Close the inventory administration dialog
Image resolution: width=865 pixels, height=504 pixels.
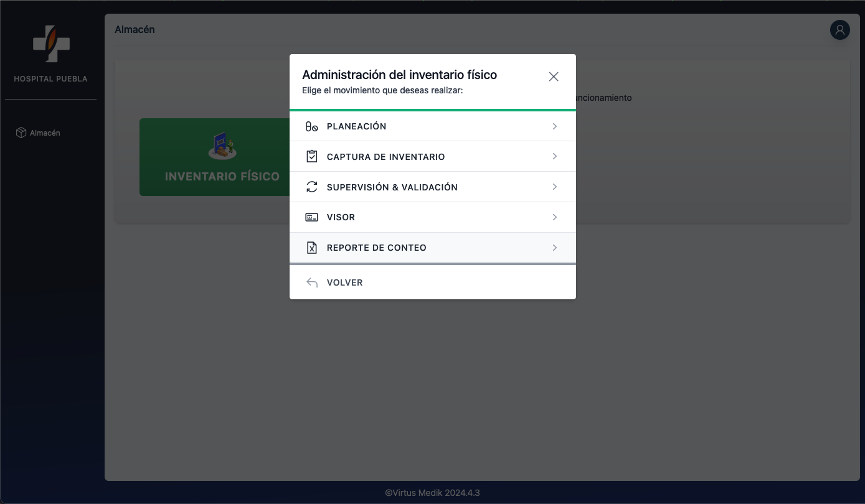tap(553, 77)
